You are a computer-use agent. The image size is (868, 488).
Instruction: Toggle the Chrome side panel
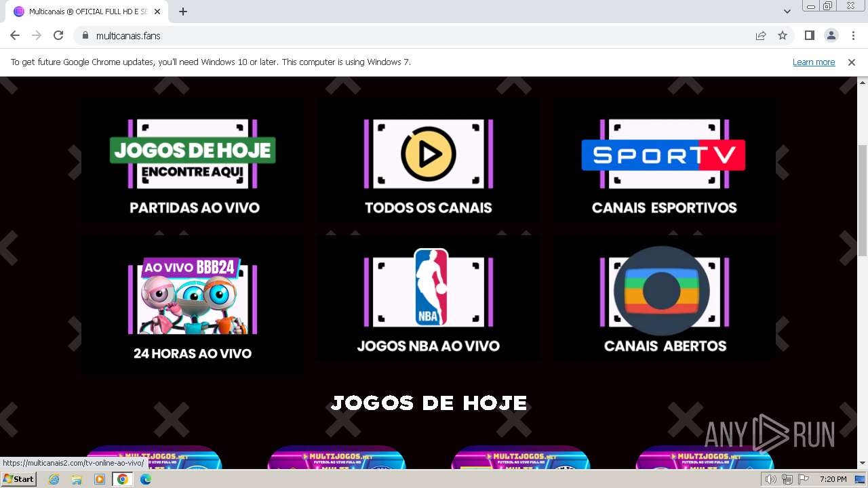809,35
